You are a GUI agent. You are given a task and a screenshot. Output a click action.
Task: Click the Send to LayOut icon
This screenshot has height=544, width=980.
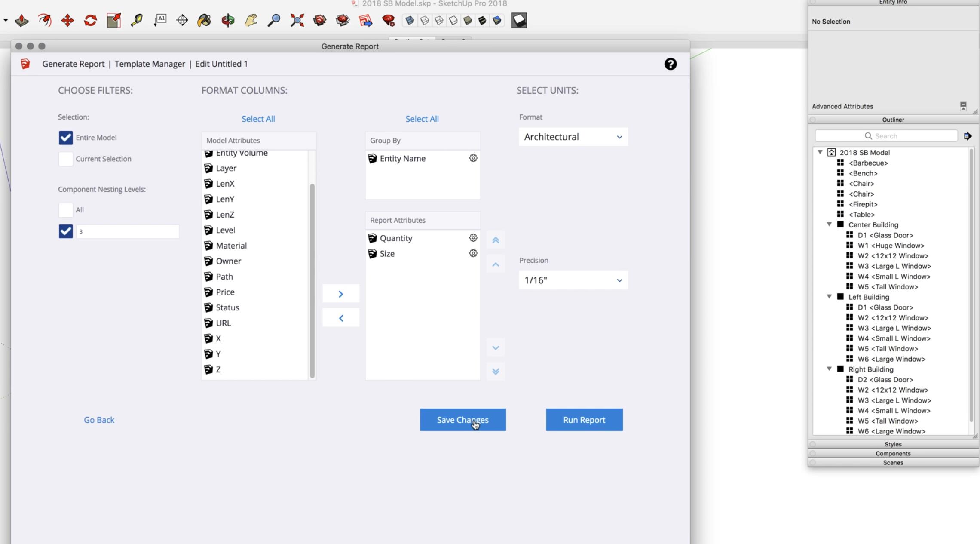(x=366, y=20)
